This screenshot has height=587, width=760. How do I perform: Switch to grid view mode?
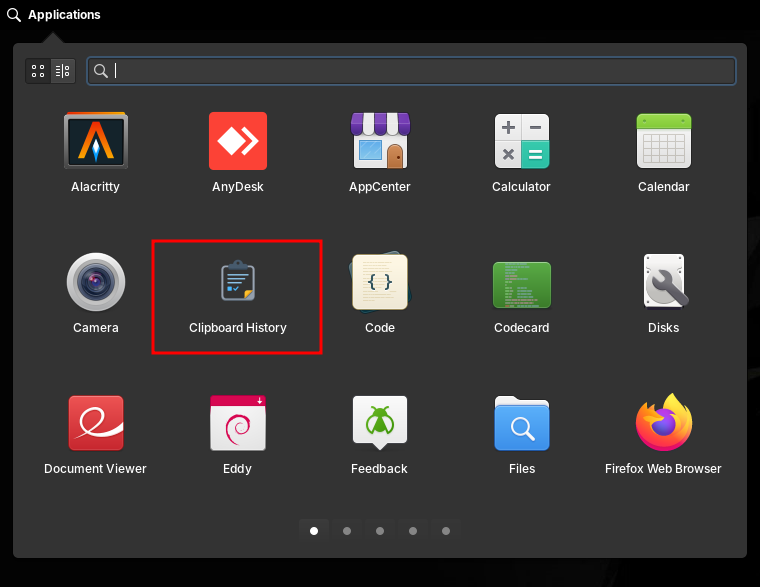tap(38, 71)
